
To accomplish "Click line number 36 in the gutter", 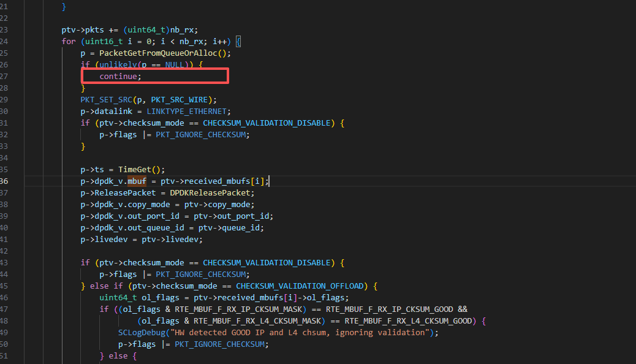I will tap(4, 181).
